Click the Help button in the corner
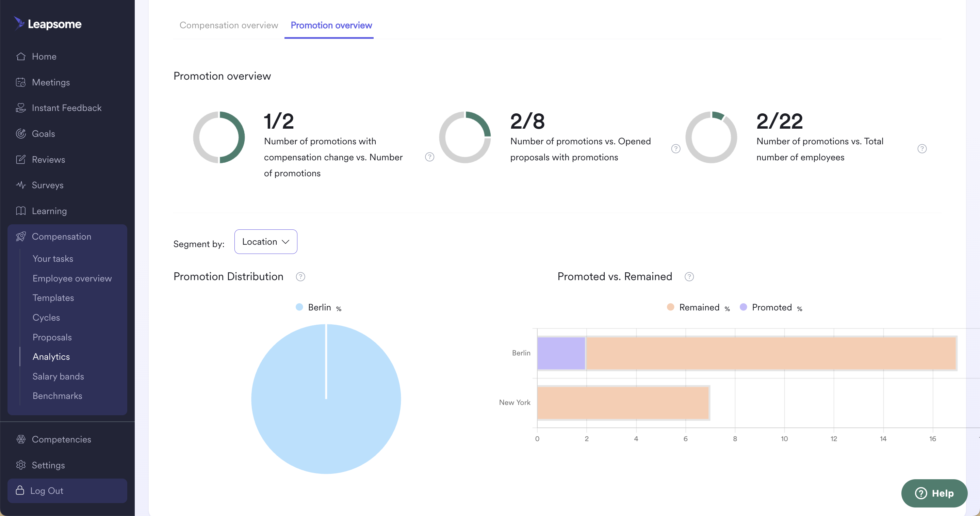 click(x=935, y=493)
